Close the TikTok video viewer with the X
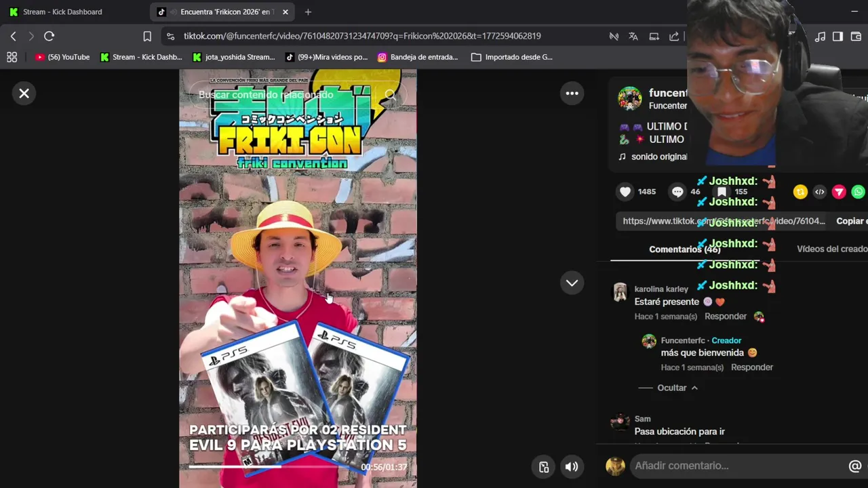The image size is (868, 488). [x=24, y=94]
